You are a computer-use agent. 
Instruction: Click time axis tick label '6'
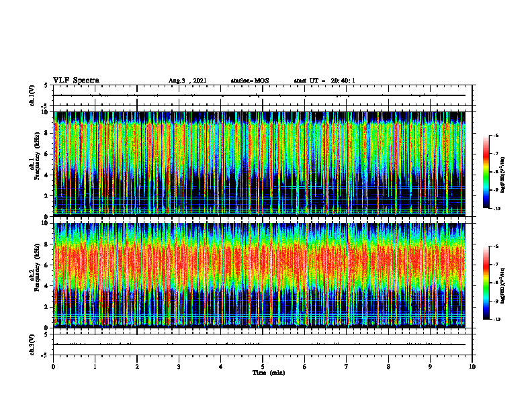(x=305, y=367)
